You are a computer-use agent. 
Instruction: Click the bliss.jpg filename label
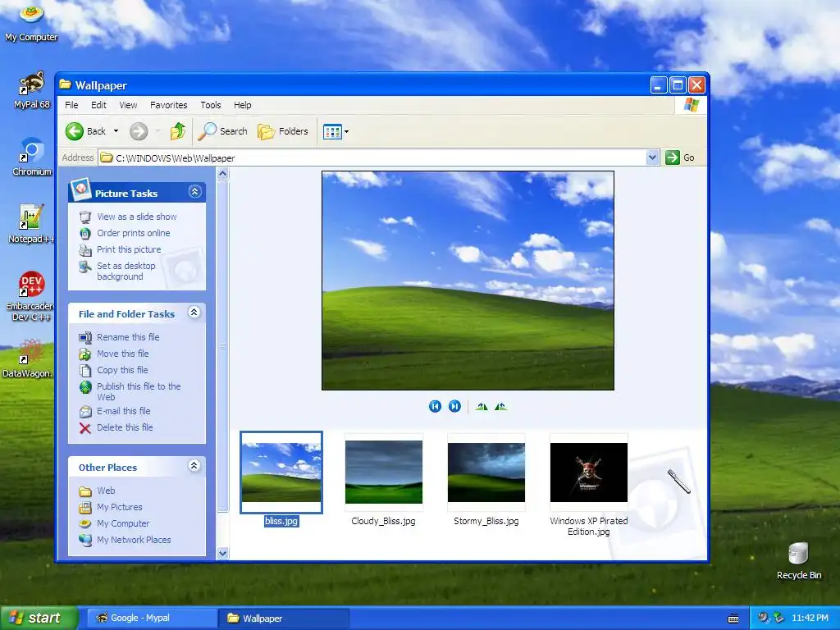click(281, 521)
